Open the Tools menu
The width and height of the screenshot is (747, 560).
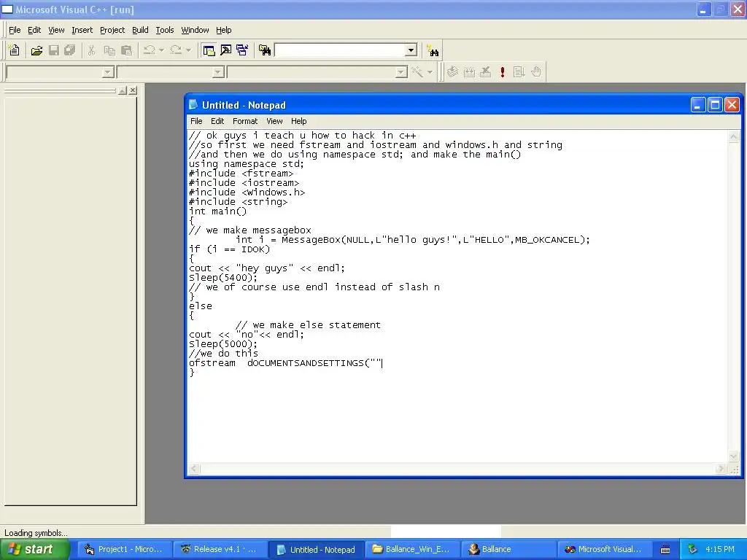click(165, 30)
